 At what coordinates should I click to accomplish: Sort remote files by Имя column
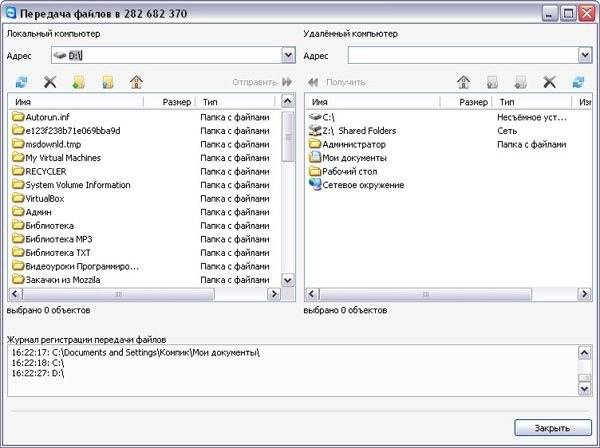[372, 102]
